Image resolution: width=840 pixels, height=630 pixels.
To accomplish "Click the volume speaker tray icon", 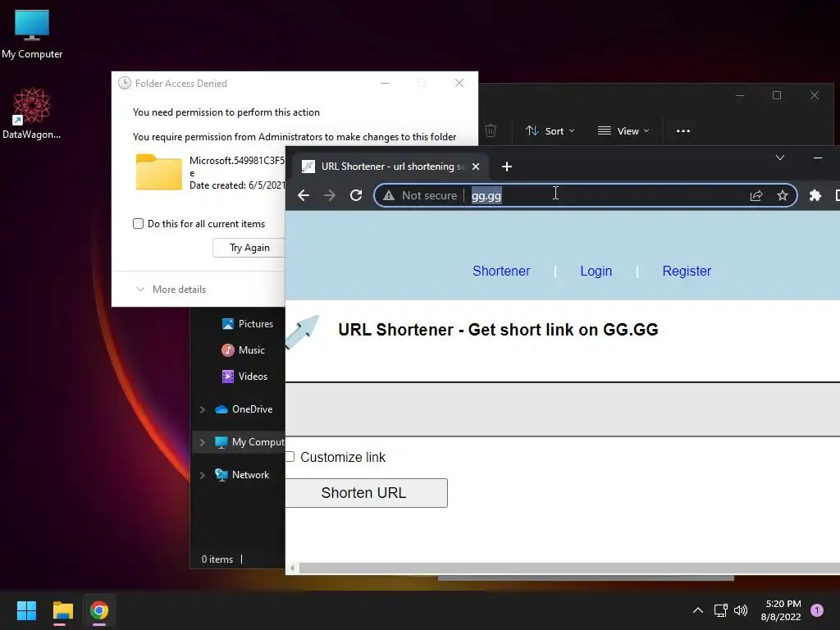I will [x=741, y=610].
